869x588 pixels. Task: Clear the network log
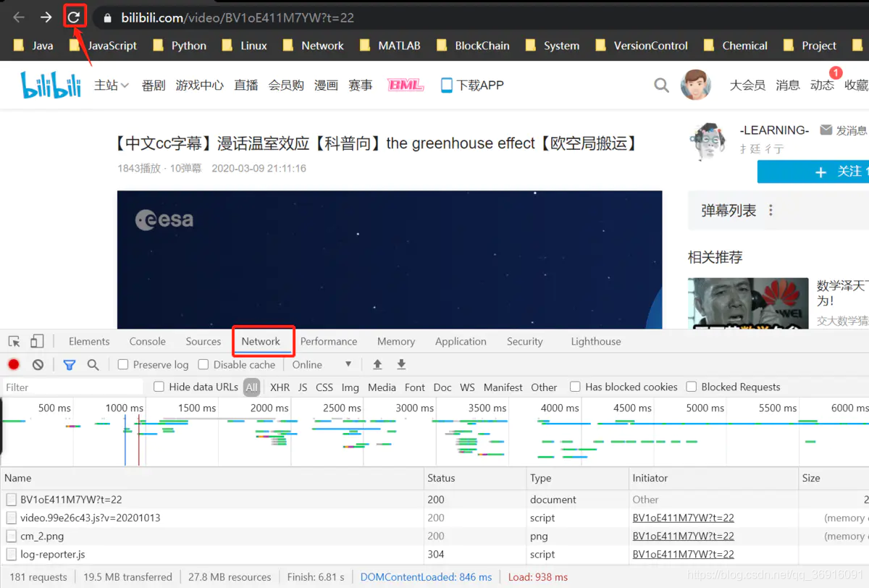coord(38,365)
